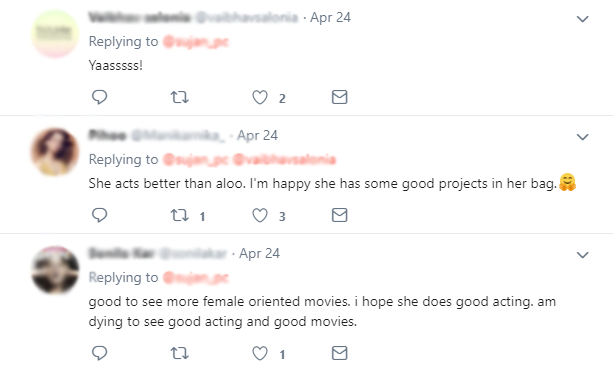Open the Apr 24 timestamp of last tweet
This screenshot has height=365, width=613.
pos(260,253)
